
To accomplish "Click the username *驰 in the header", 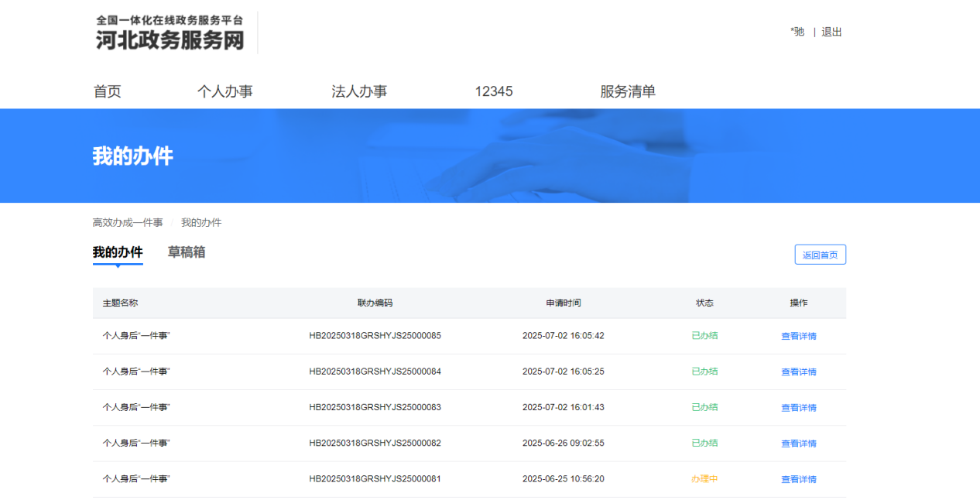I will click(x=797, y=32).
